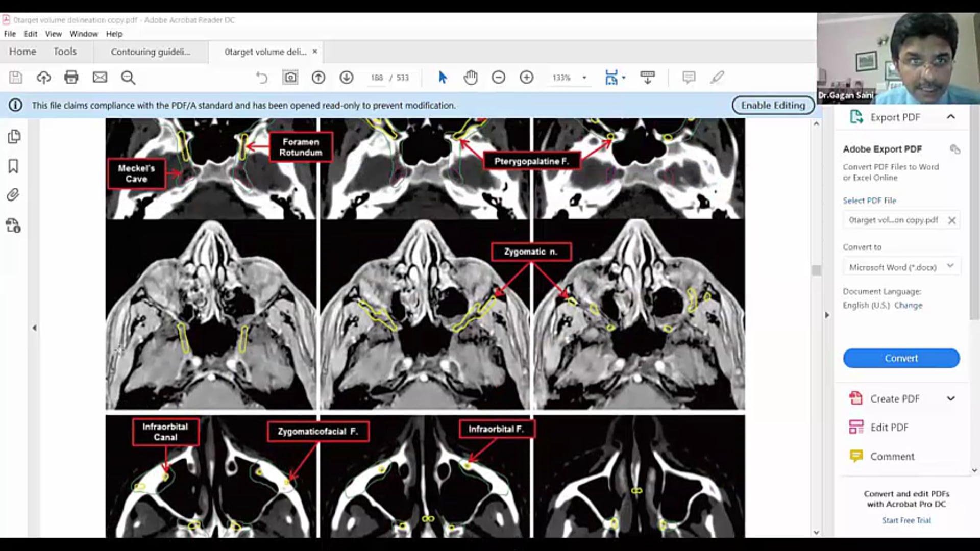Add a comment with the speech bubble icon

[x=688, y=77]
